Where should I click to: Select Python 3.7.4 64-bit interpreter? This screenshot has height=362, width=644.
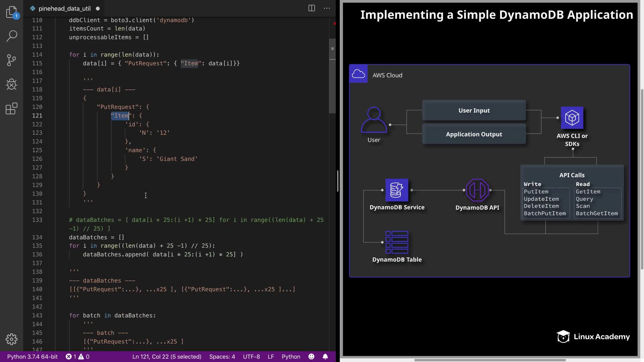point(32,357)
